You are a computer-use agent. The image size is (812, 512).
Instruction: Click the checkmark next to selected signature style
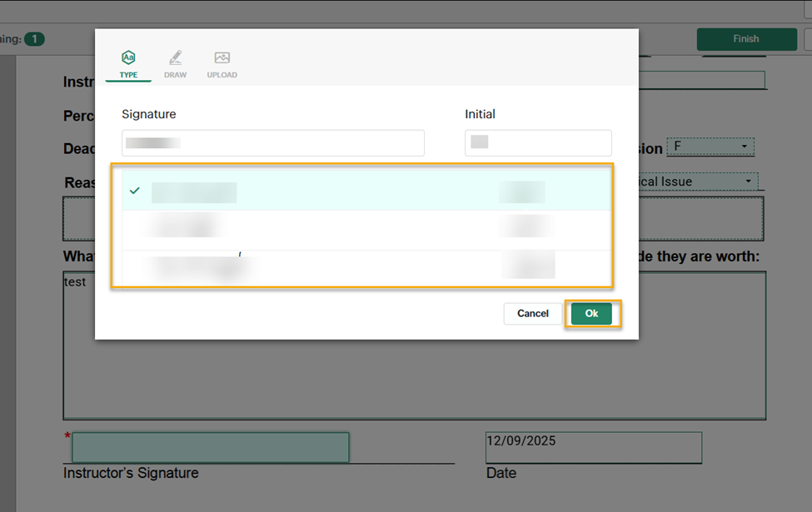134,191
